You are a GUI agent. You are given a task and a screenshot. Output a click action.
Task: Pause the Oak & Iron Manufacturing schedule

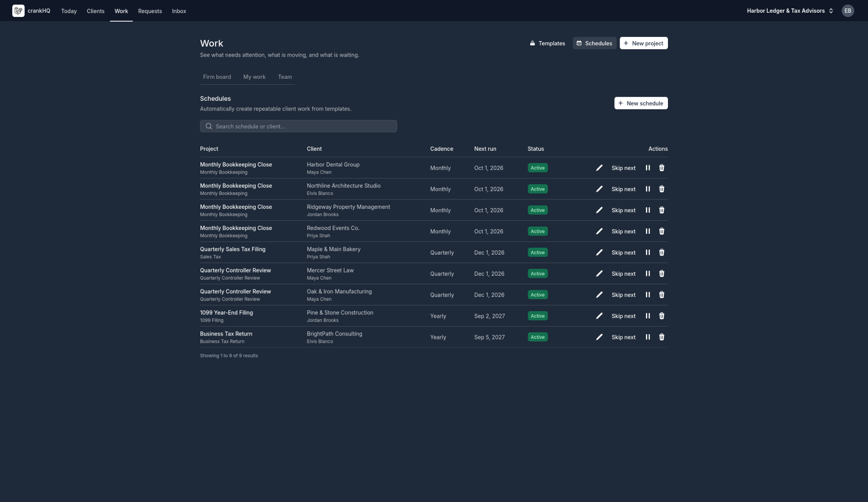coord(648,295)
